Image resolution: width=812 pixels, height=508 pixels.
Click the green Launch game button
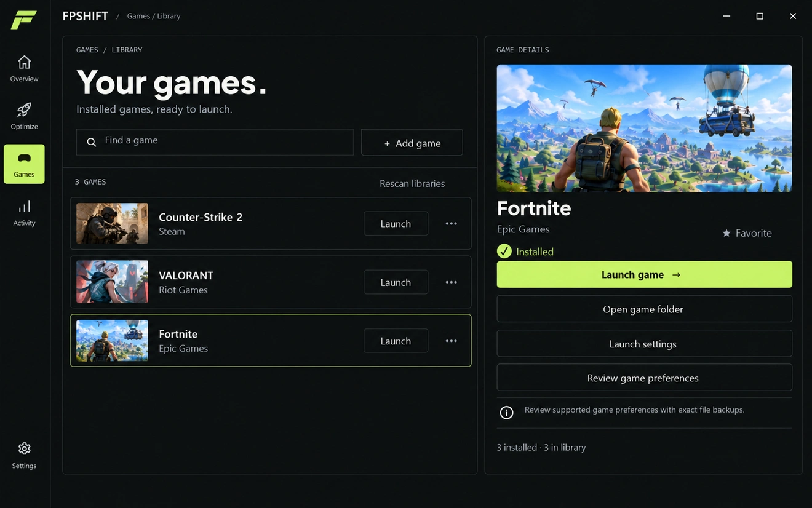[644, 274]
